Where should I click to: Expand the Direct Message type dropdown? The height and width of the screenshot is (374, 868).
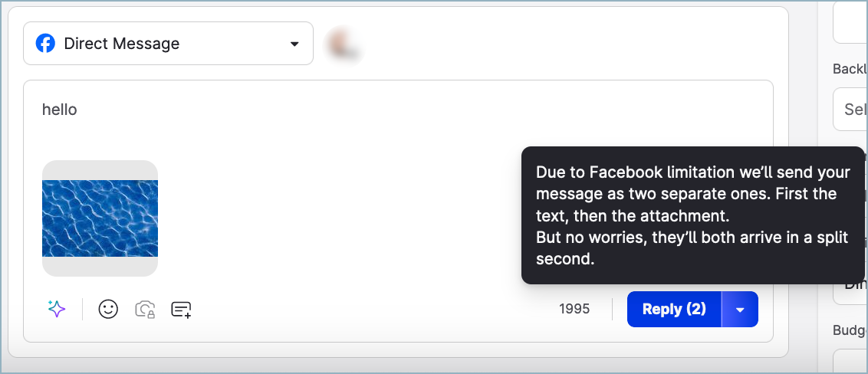click(294, 44)
